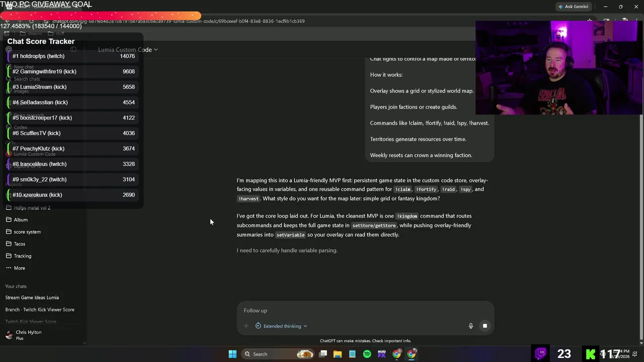Click 'Weekly resets can crown a winning faction.'

click(x=421, y=155)
